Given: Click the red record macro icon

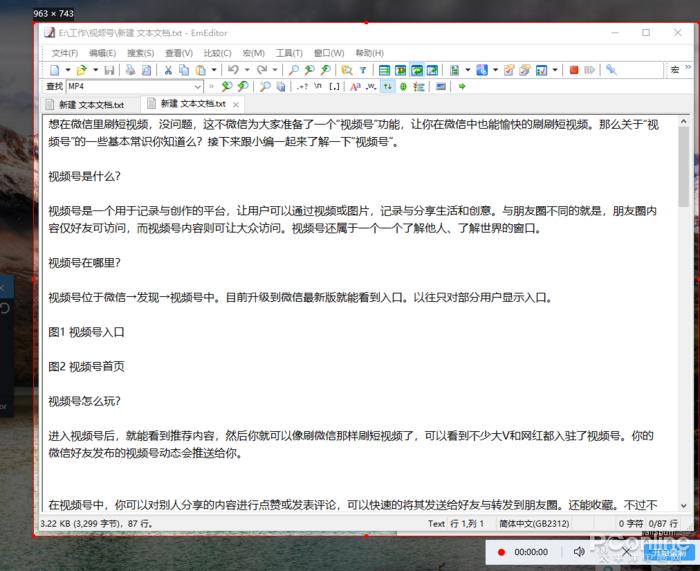Looking at the screenshot, I should [x=574, y=70].
